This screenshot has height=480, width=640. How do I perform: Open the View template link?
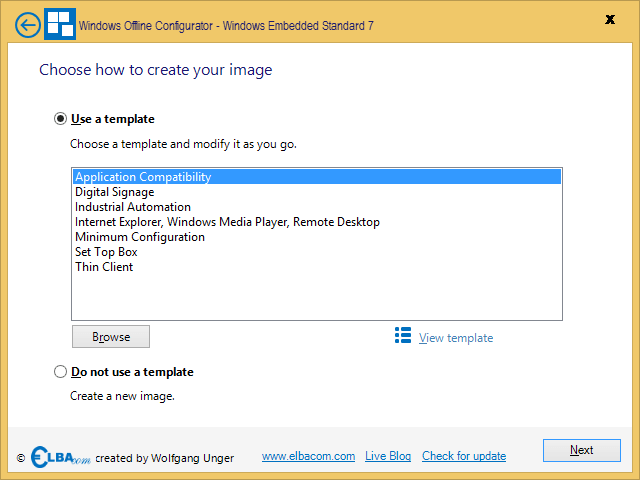coord(456,338)
